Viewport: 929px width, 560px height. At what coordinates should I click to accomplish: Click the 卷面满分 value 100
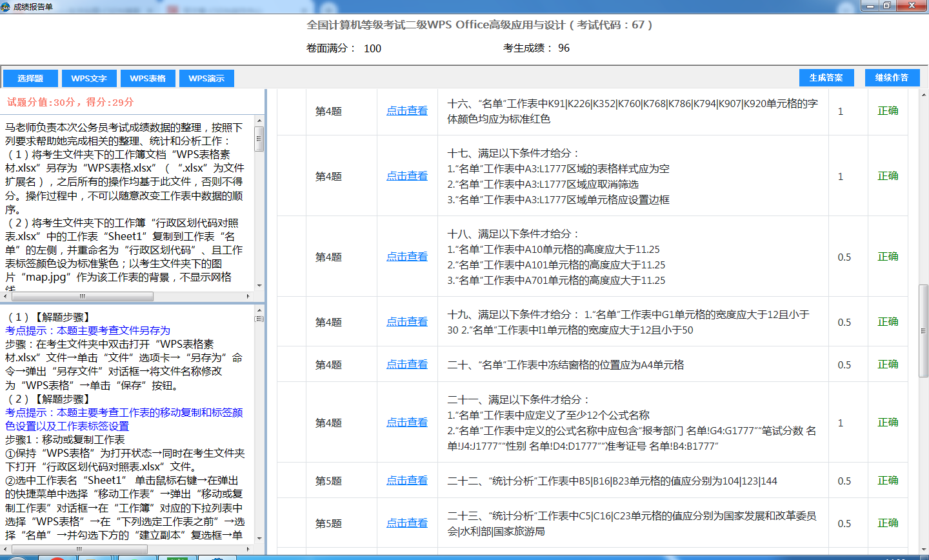pos(372,48)
